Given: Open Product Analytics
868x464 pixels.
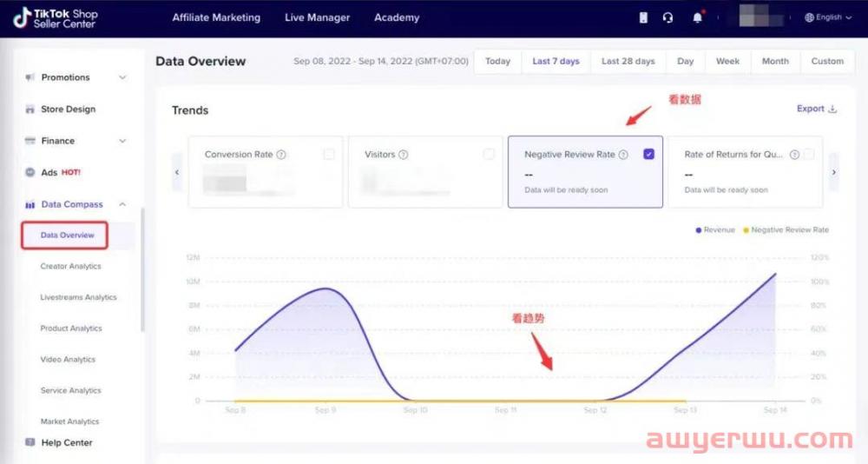Looking at the screenshot, I should (x=71, y=328).
